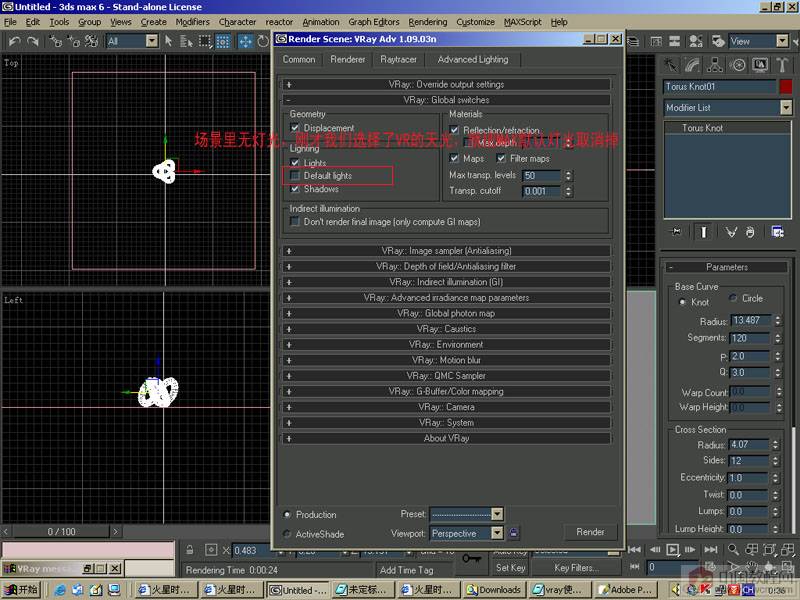The height and width of the screenshot is (600, 800).
Task: Toggle the Reflection/refraction checkbox
Action: click(x=454, y=130)
